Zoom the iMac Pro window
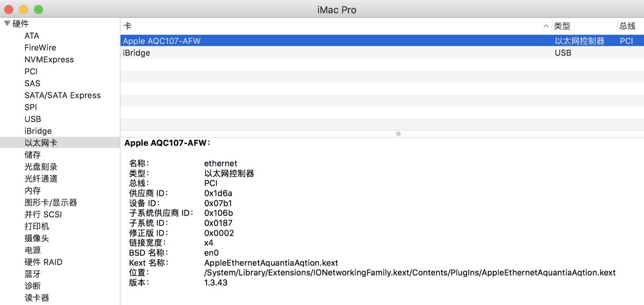The width and height of the screenshot is (644, 305). [x=38, y=9]
